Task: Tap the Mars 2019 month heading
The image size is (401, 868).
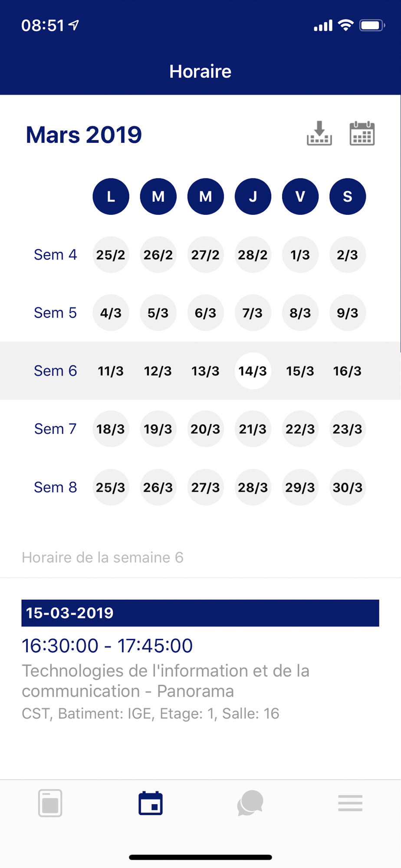Action: [84, 135]
